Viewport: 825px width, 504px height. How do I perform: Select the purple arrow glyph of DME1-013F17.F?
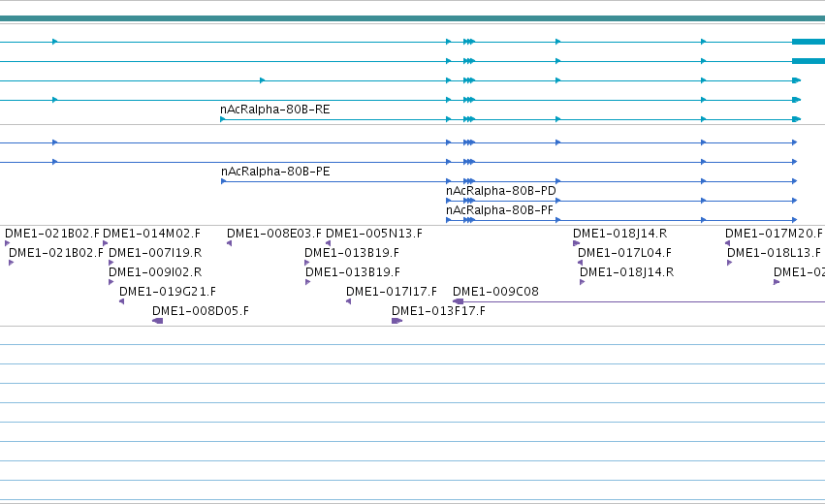click(397, 321)
